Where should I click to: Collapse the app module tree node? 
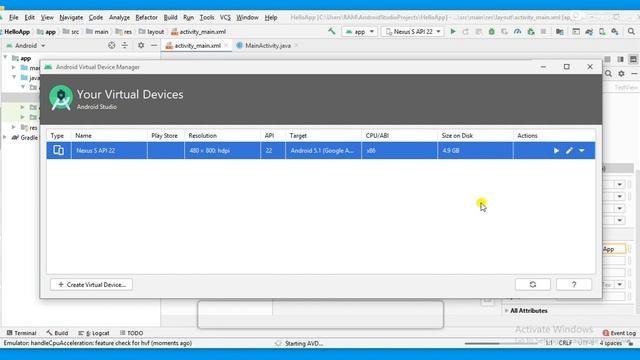6,58
